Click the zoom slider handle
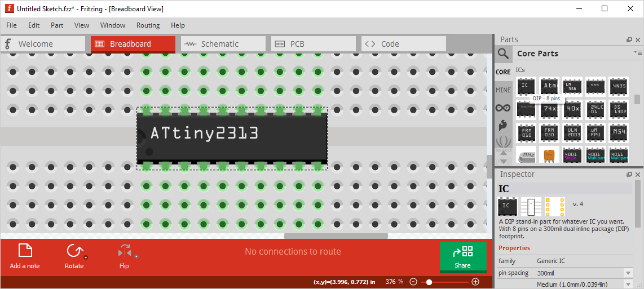The width and height of the screenshot is (644, 289). pyautogui.click(x=429, y=282)
